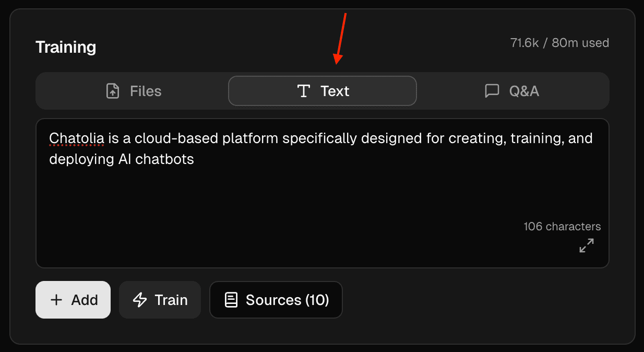Click the book icon on Sources button
The height and width of the screenshot is (352, 644).
[231, 300]
